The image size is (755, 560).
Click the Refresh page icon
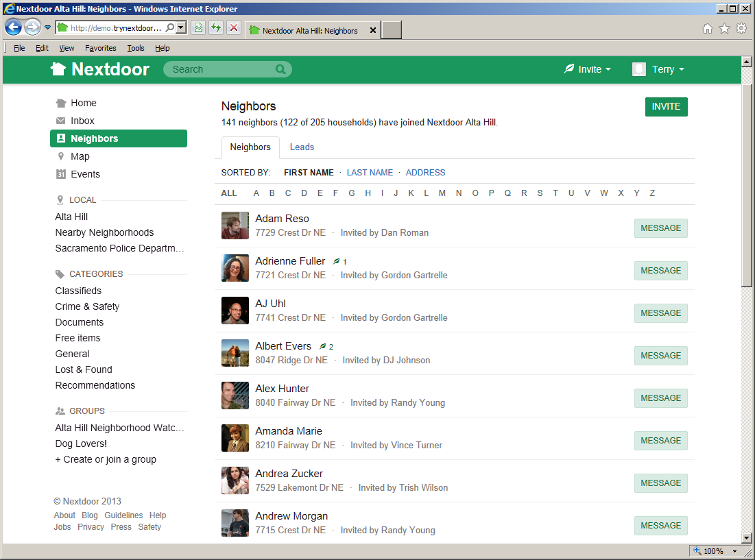[x=216, y=27]
